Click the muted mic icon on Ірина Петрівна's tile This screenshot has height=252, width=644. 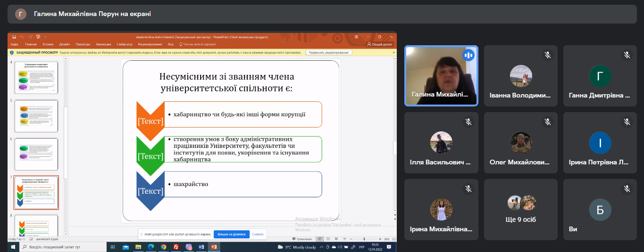pyautogui.click(x=627, y=122)
